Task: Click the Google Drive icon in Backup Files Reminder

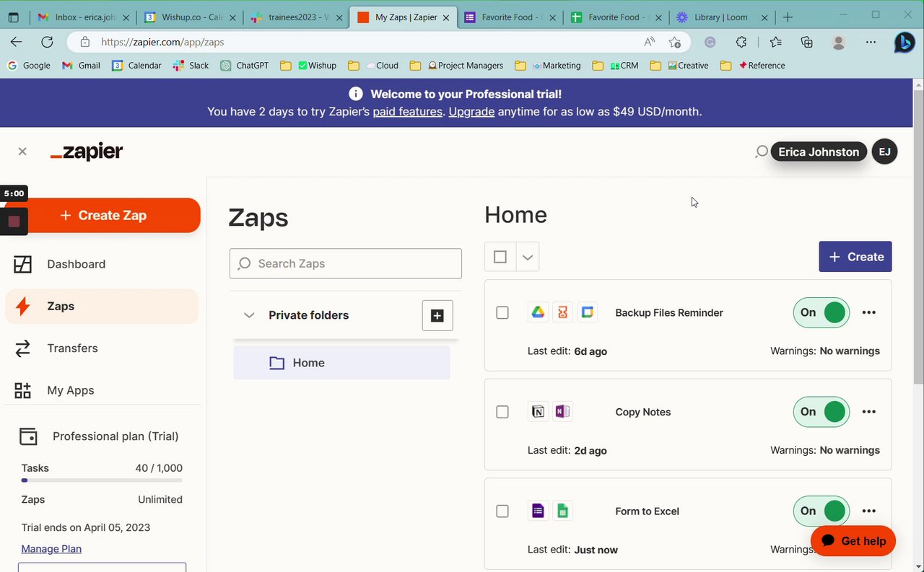Action: 538,312
